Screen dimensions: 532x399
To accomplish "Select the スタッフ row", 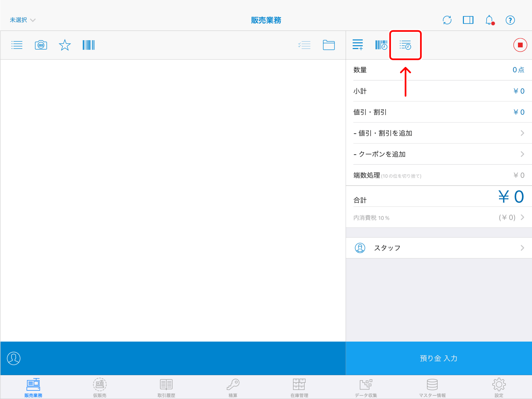I will click(x=438, y=248).
